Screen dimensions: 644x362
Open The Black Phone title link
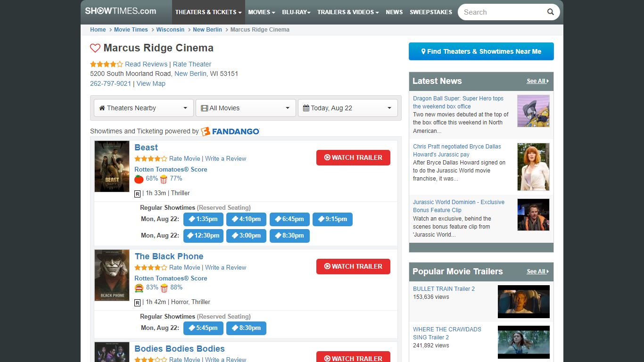pos(169,256)
